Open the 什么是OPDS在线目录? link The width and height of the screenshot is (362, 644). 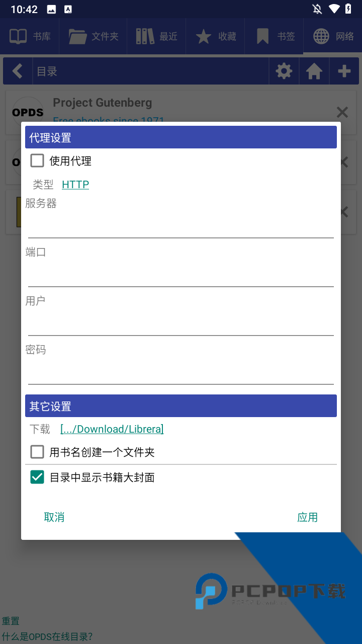pos(47,636)
